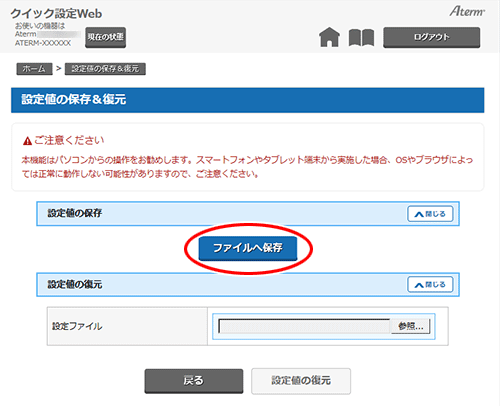Select 設定値の保存＆復元 breadcrumb
Image resolution: width=500 pixels, height=406 pixels.
(x=105, y=69)
